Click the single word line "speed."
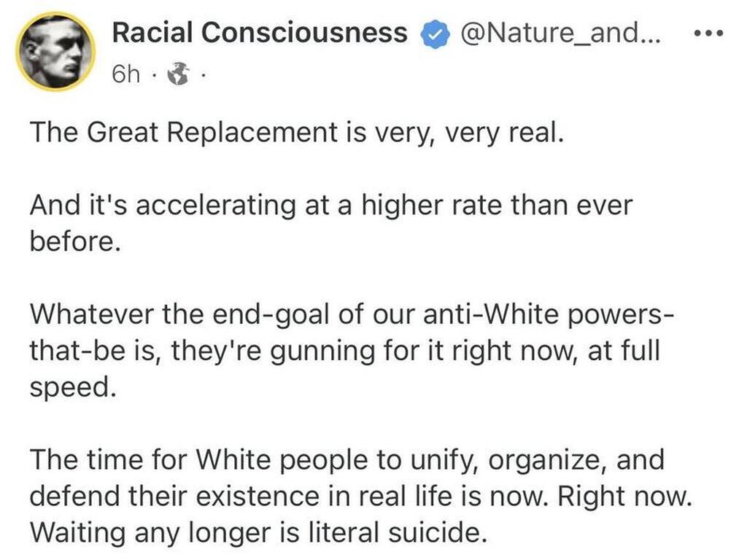 [73, 388]
